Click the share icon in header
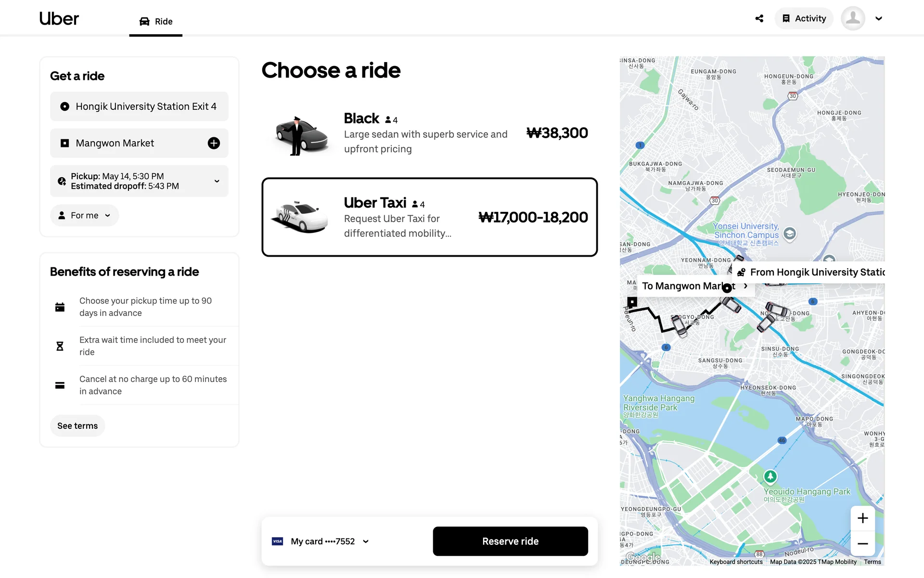Viewport: 924px width, 578px height. click(x=759, y=18)
